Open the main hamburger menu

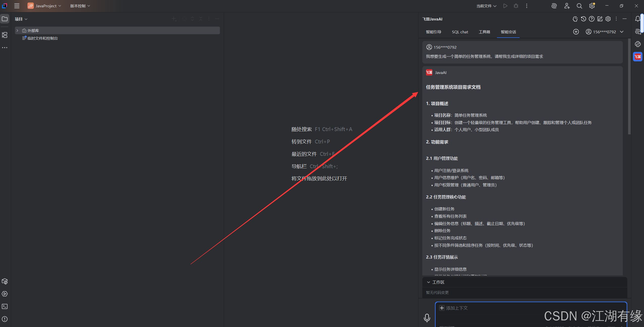click(17, 6)
